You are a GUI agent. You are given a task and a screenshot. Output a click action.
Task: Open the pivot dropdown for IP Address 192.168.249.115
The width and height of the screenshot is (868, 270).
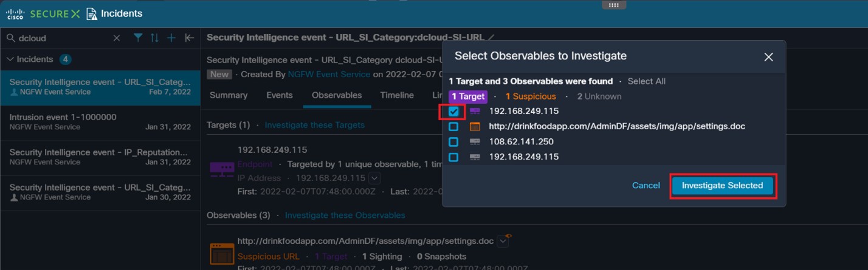(x=375, y=178)
